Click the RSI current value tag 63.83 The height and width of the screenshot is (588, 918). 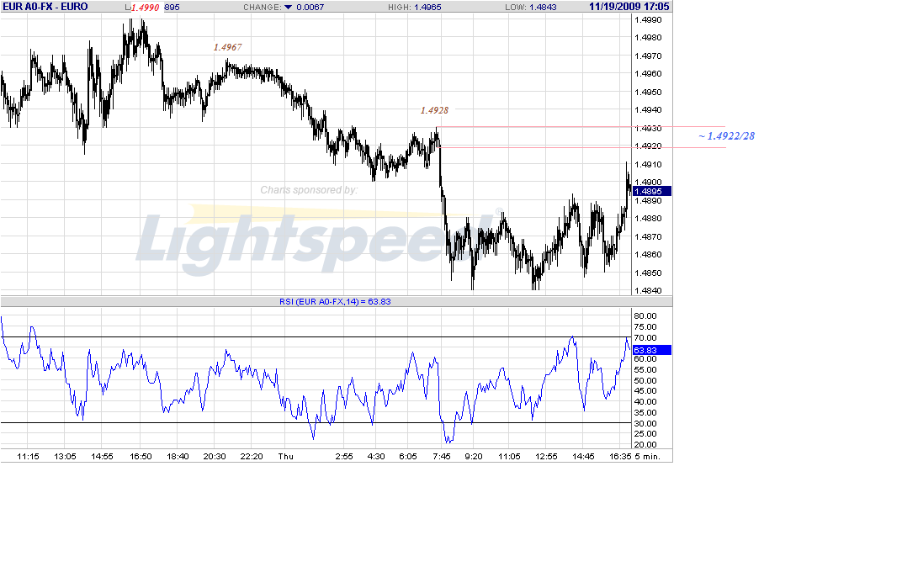(x=652, y=350)
